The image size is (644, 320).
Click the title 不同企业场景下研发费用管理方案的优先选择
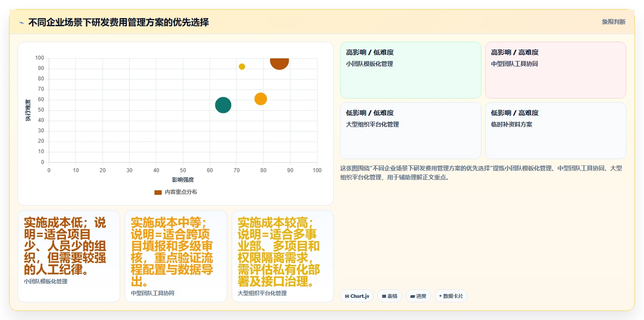coord(118,23)
